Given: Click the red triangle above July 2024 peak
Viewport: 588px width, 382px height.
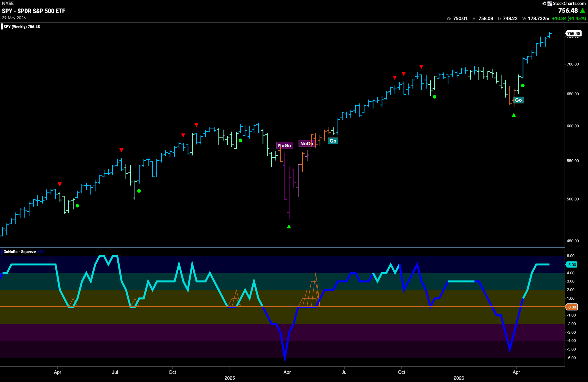Looking at the screenshot, I should (x=121, y=150).
